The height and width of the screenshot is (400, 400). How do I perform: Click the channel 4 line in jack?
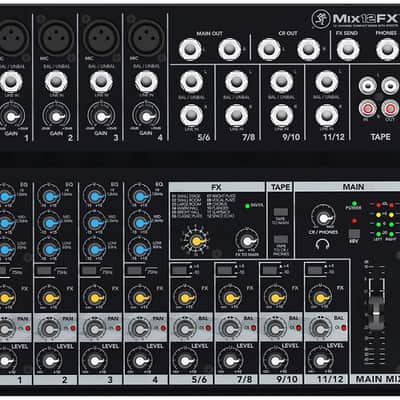146,82
